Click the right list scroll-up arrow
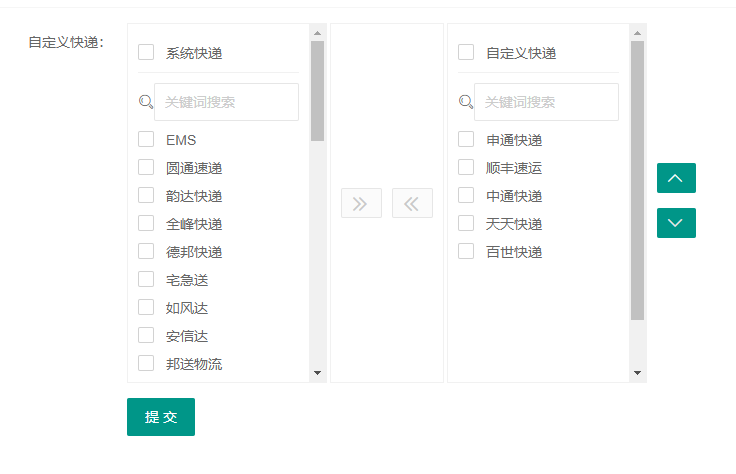Image resolution: width=736 pixels, height=474 pixels. [x=637, y=32]
